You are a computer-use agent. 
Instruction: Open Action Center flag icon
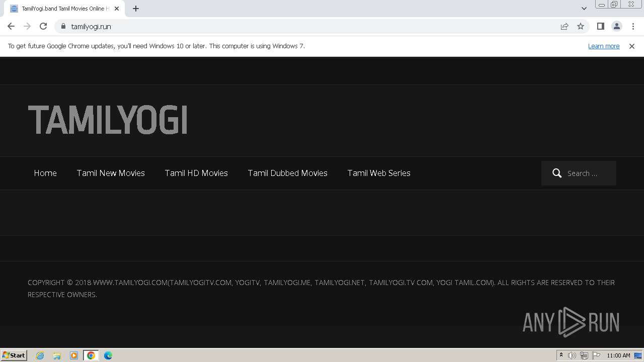596,355
